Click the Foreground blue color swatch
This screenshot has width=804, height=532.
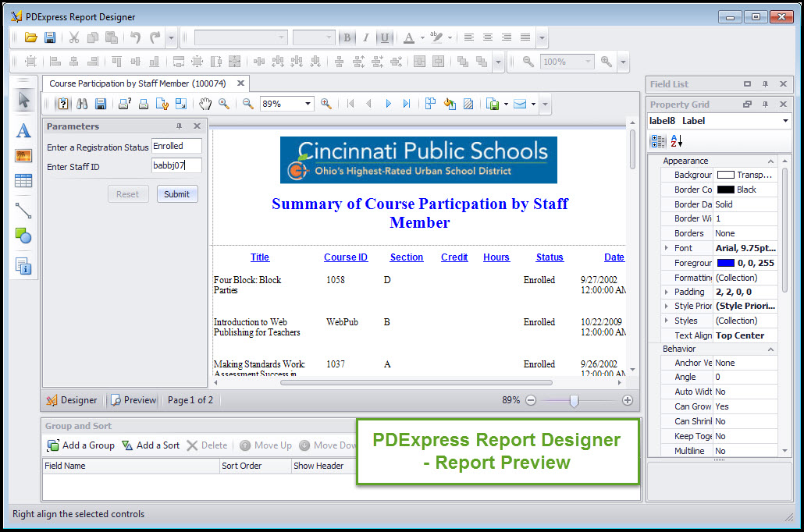click(725, 263)
